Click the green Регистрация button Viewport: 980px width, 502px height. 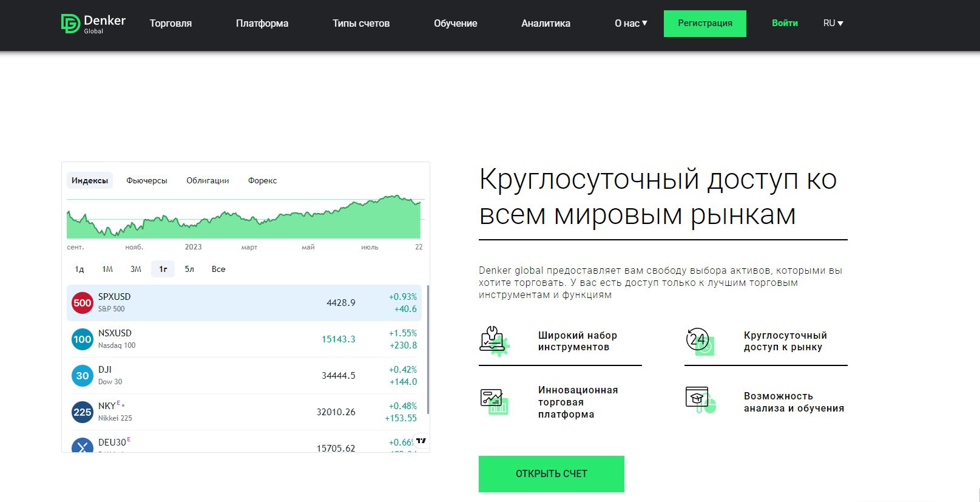tap(705, 24)
